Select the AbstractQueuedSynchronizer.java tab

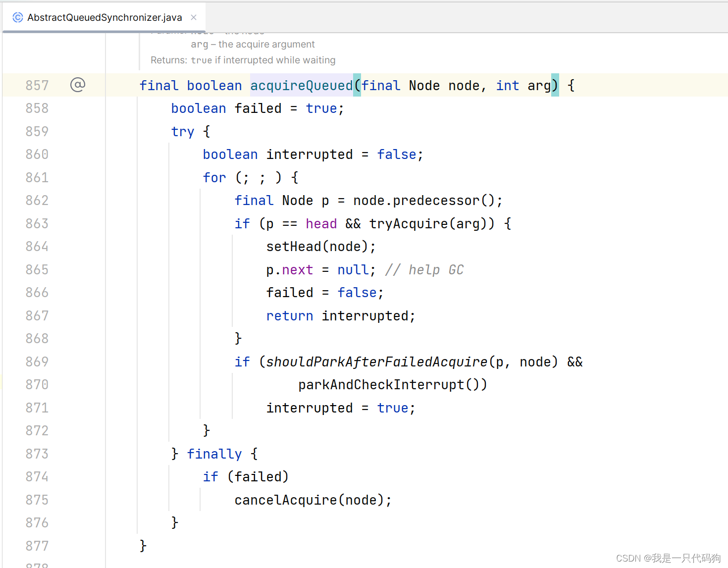click(104, 17)
